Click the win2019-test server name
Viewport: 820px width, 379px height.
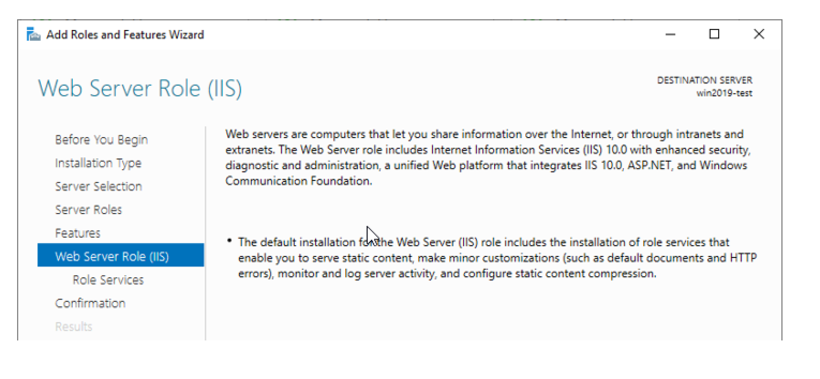pyautogui.click(x=724, y=94)
